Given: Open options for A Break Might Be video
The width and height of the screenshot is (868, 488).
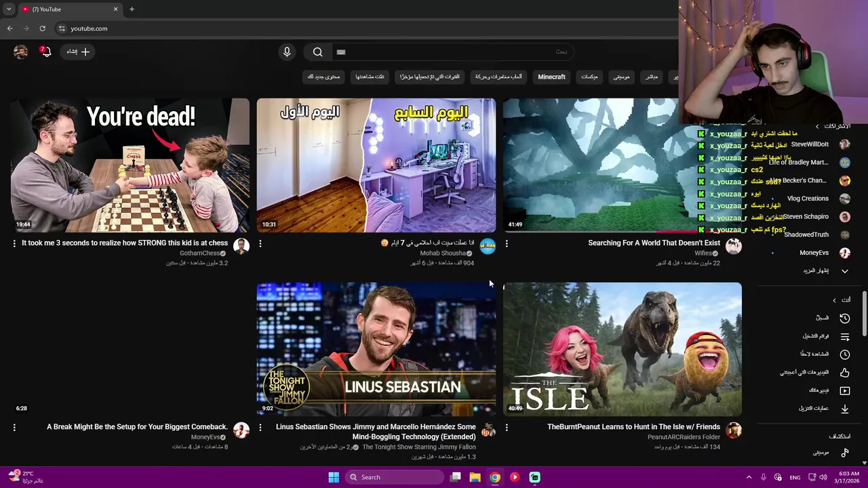Looking at the screenshot, I should tap(14, 427).
